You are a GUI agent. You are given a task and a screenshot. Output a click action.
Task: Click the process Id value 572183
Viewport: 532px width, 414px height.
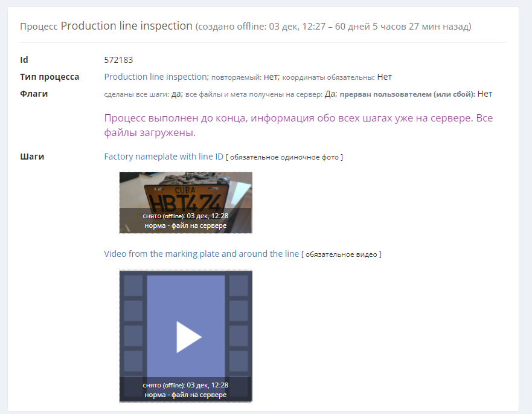[118, 60]
